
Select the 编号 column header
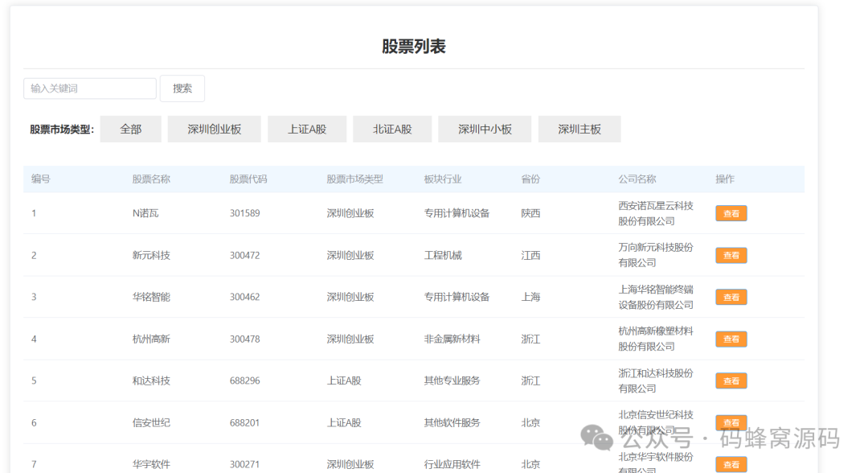point(41,179)
